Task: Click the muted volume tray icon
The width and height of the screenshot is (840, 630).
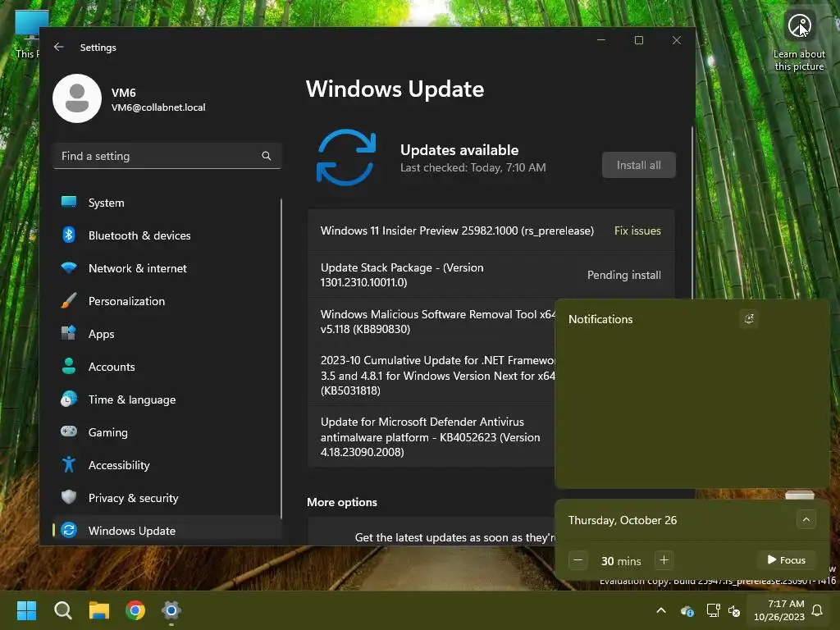Action: [734, 610]
